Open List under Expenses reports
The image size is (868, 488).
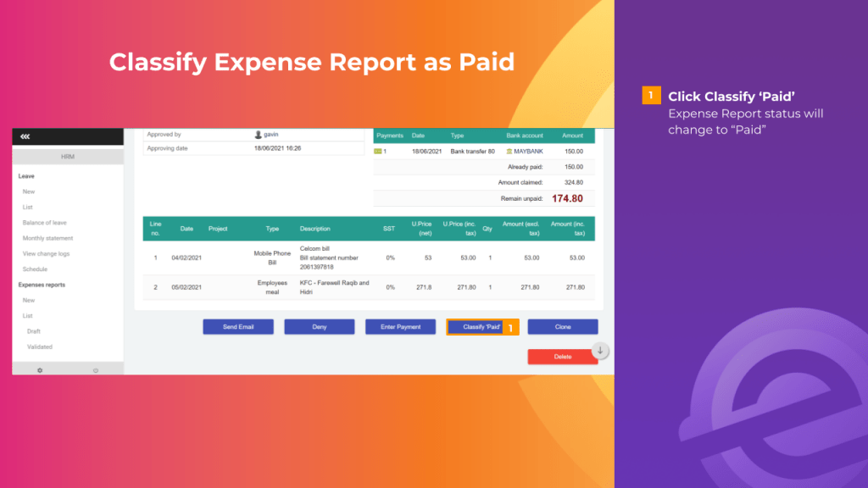(29, 315)
